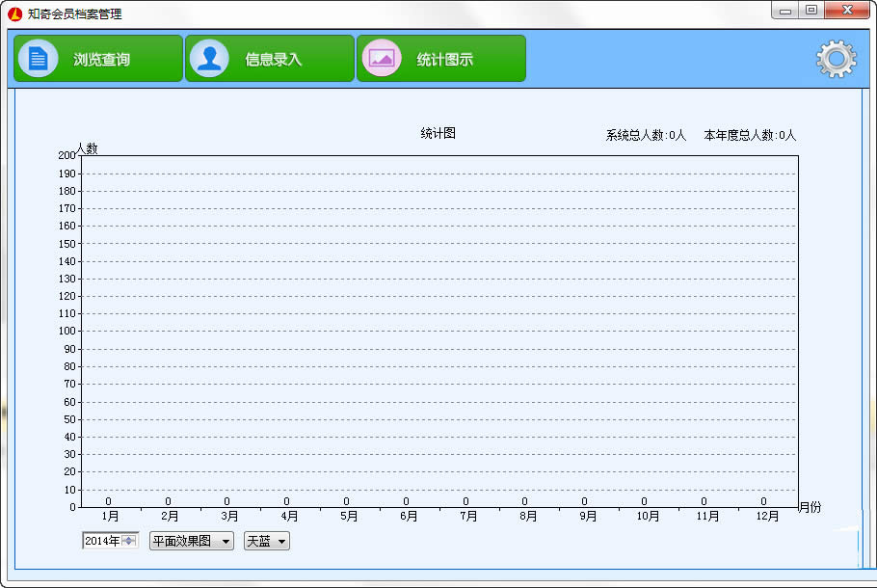The image size is (877, 588).
Task: Switch to the 统计图示 chart view
Action: pos(441,58)
